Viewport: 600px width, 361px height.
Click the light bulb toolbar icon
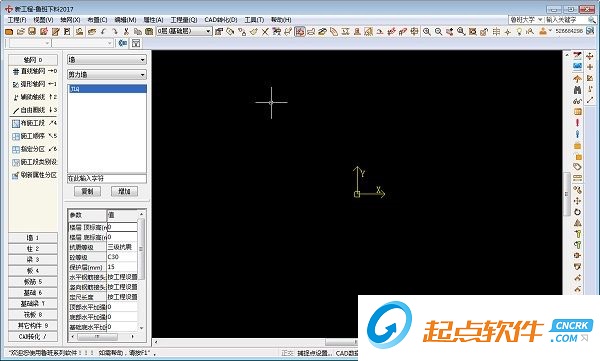tap(519, 32)
